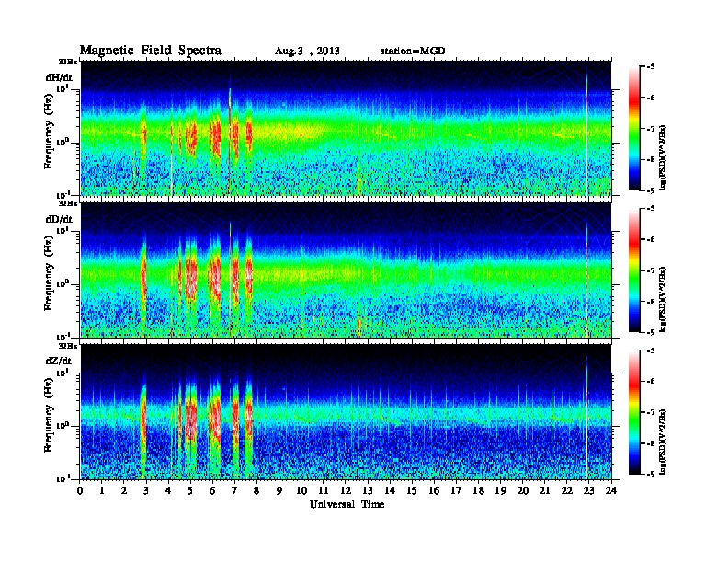Click the "7" tick on Universal Time axis

235,491
